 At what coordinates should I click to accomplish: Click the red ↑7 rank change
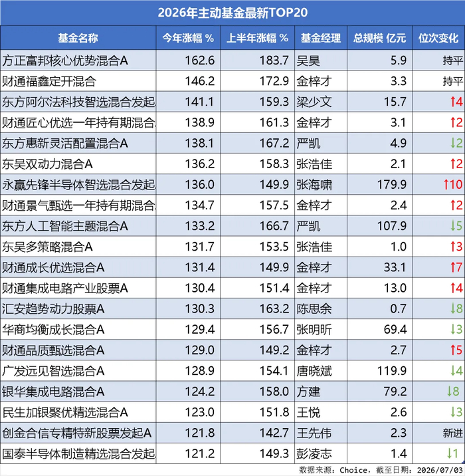456,267
